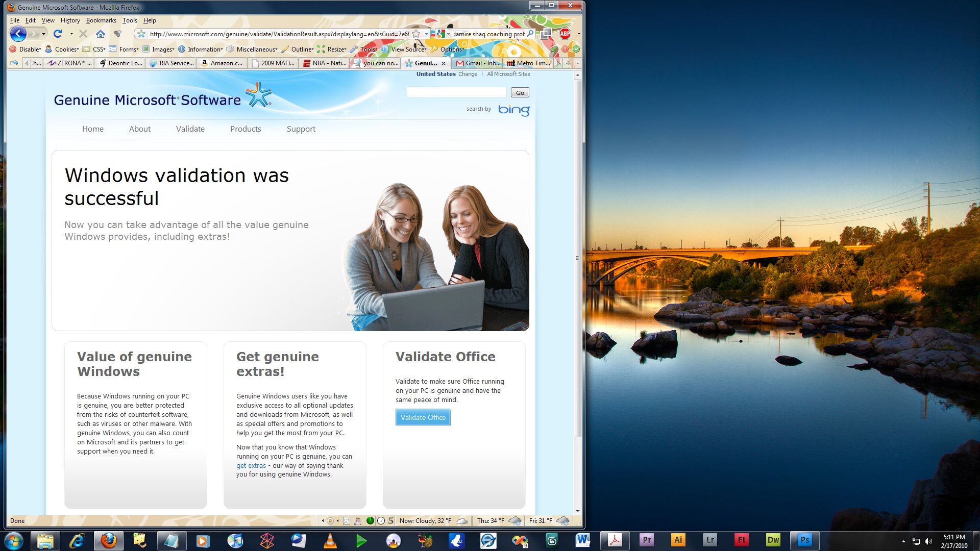980x551 pixels.
Task: Launch Premiere Pro from the taskbar
Action: tap(647, 540)
